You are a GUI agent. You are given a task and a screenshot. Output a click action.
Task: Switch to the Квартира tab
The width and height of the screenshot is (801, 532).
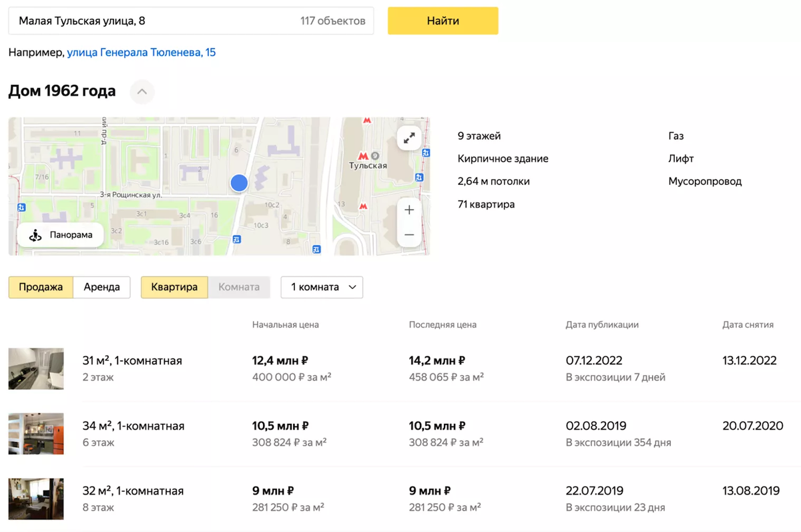point(174,287)
